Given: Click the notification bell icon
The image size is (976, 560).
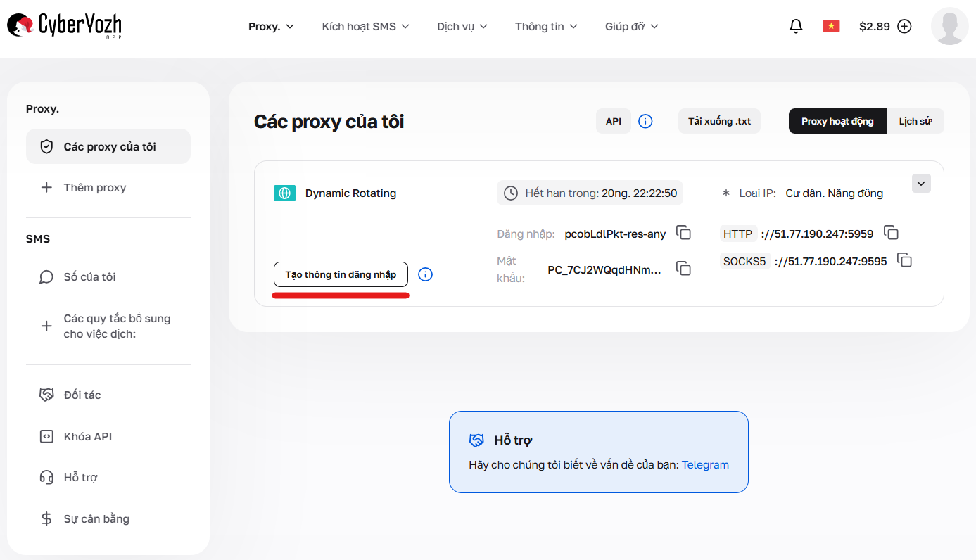Looking at the screenshot, I should tap(795, 25).
